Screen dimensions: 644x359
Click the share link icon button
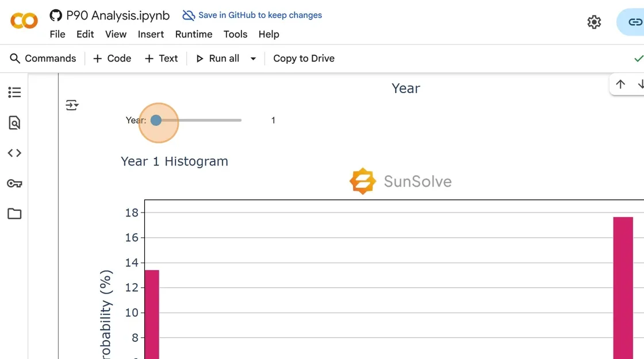click(x=634, y=22)
